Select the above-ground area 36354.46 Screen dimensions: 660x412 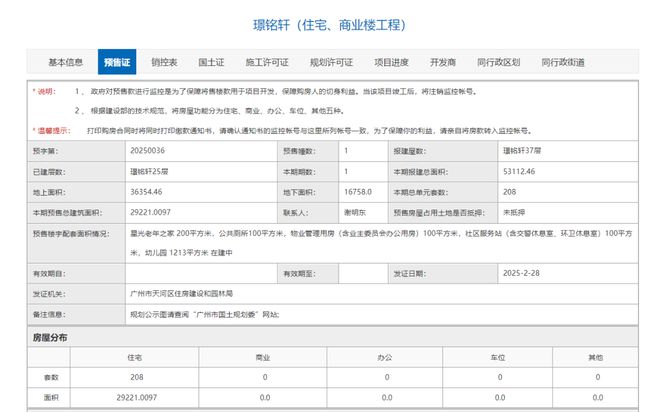[146, 192]
